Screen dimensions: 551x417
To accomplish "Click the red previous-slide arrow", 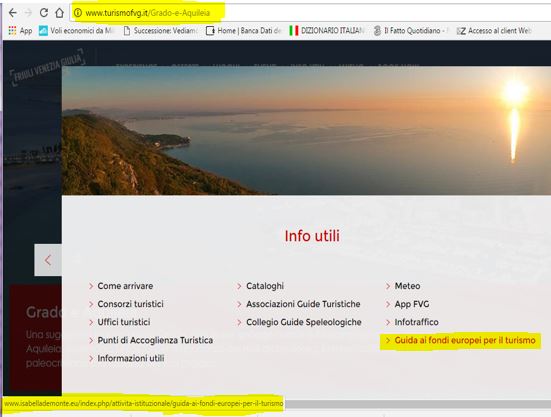I will (48, 260).
